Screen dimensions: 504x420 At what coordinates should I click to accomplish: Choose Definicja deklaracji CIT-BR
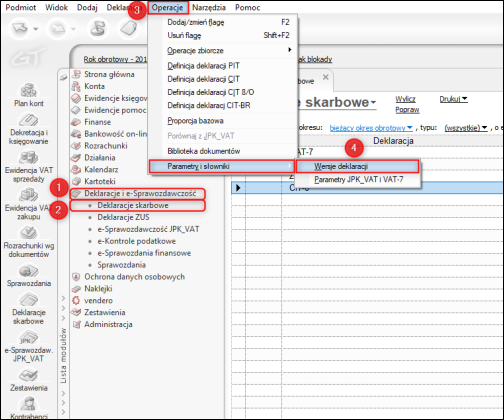222,105
